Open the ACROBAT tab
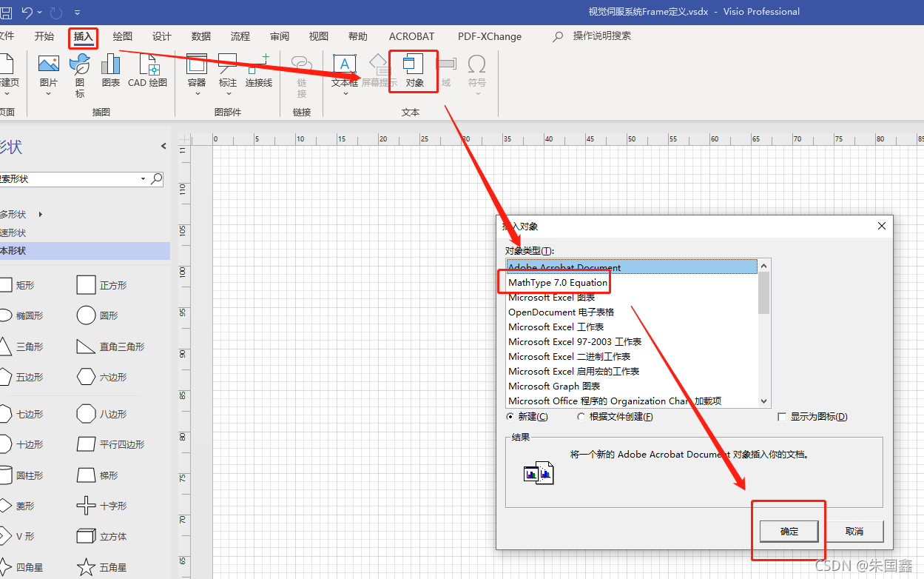The width and height of the screenshot is (924, 579). click(412, 36)
